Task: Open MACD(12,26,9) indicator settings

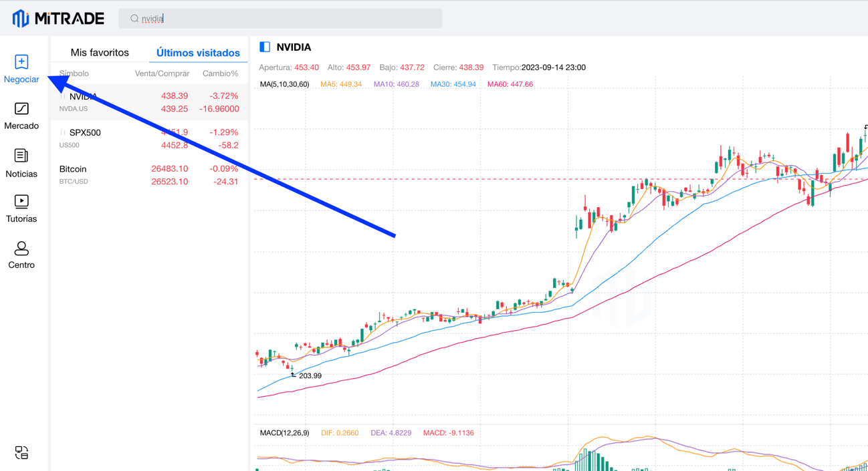Action: [x=284, y=433]
